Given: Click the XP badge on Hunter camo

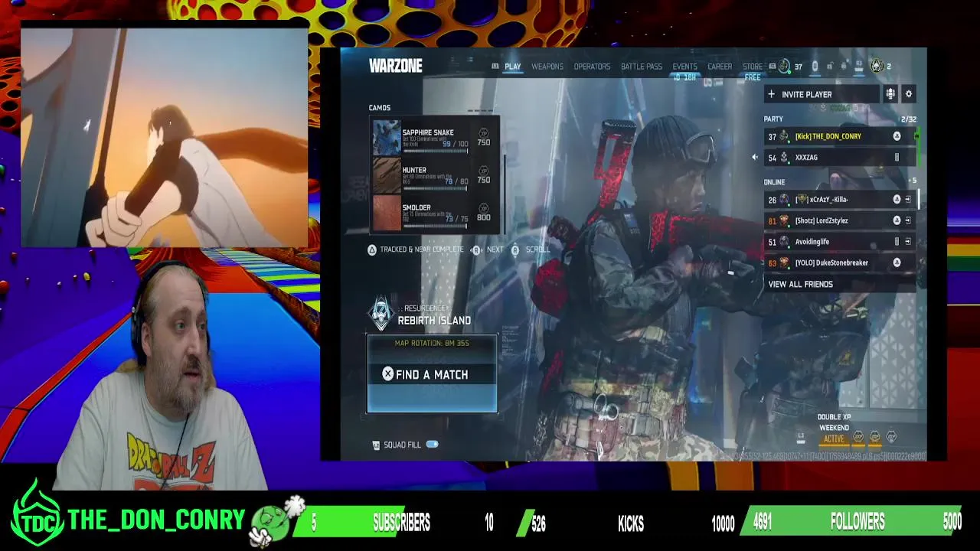Looking at the screenshot, I should click(x=483, y=171).
